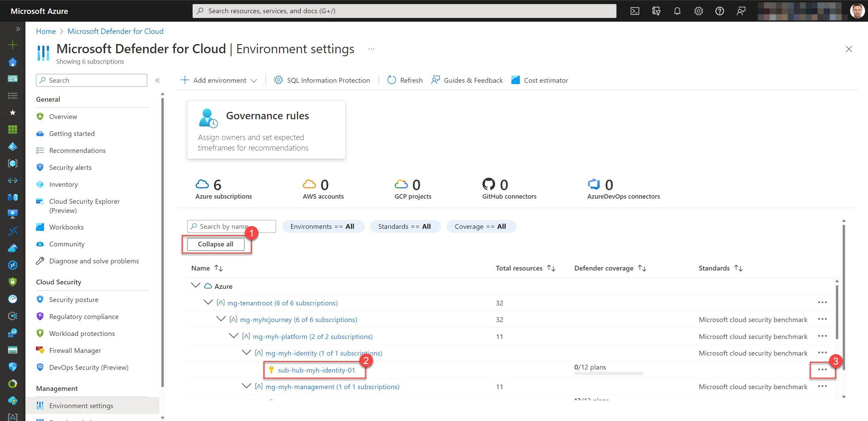Open the notifications bell
The height and width of the screenshot is (421, 868).
(677, 11)
